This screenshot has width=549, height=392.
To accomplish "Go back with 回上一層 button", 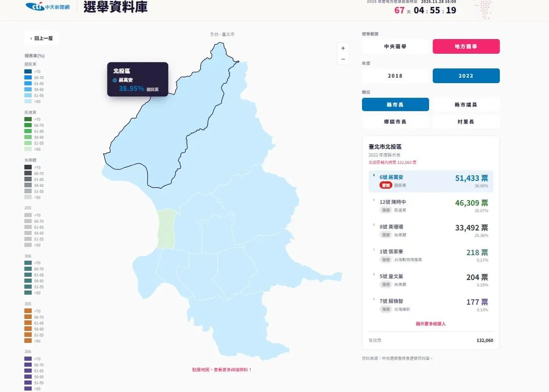I will click(x=41, y=39).
